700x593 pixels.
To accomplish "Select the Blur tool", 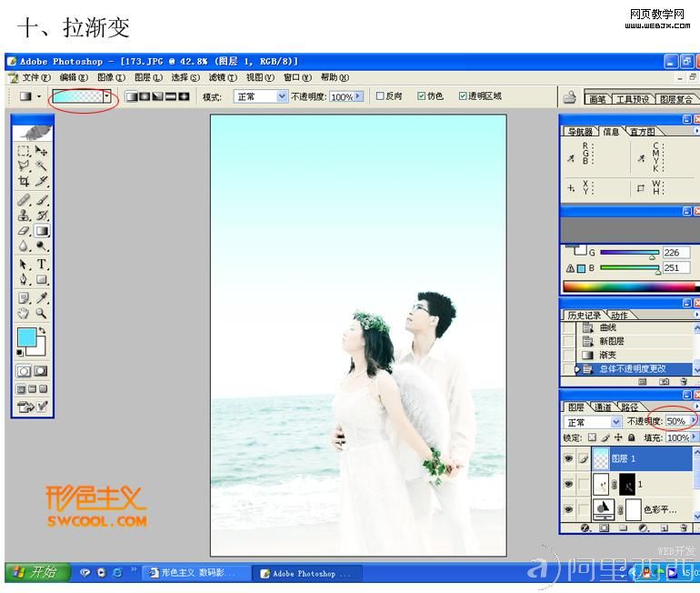I will click(24, 246).
